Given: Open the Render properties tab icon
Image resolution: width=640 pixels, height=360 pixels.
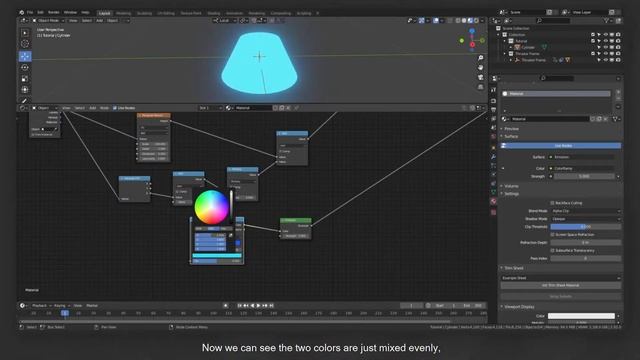Looking at the screenshot, I should pos(493,100).
